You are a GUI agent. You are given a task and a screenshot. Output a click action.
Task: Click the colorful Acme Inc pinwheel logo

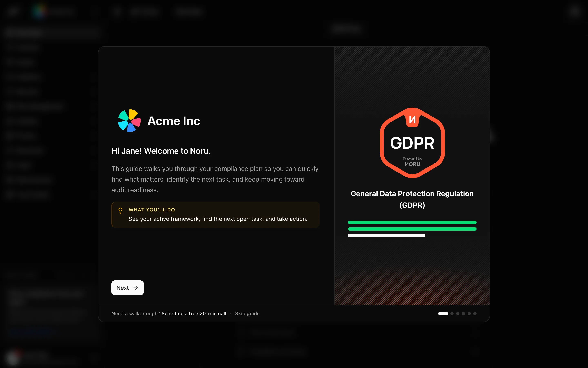(x=129, y=121)
